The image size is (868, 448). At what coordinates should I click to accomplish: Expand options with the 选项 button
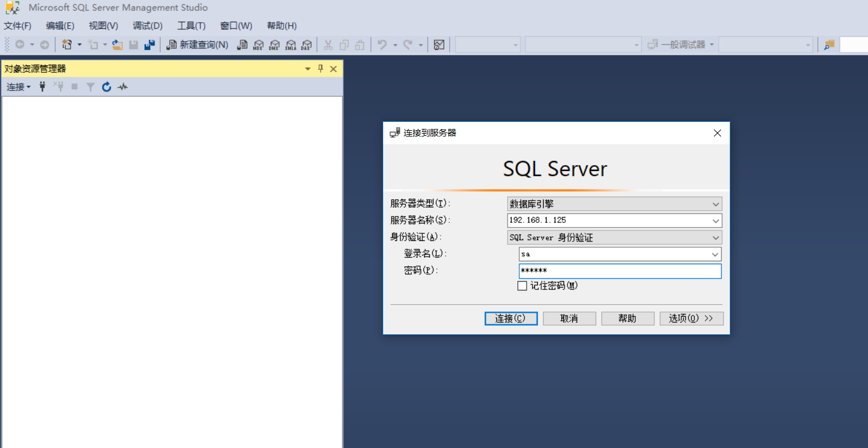tap(691, 318)
